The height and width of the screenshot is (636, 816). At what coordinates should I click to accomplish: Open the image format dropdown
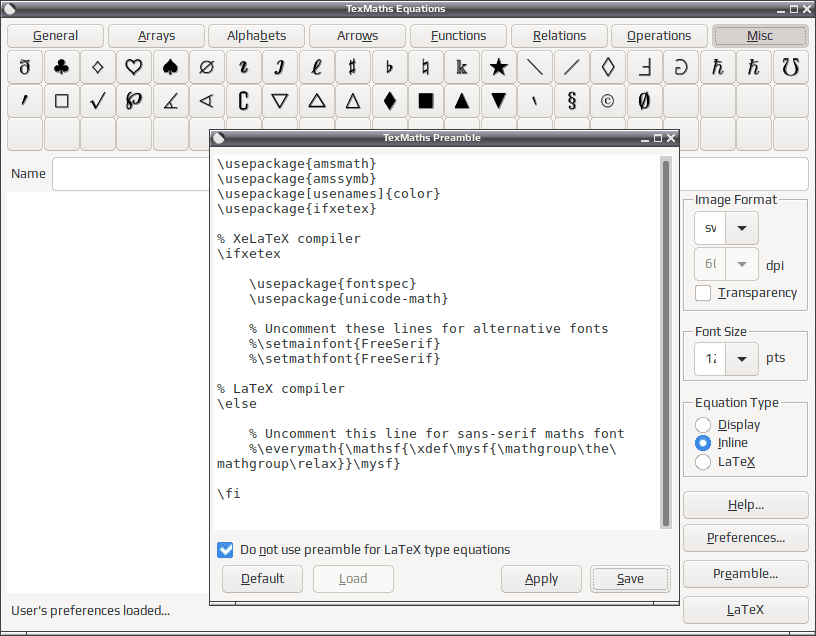(x=742, y=228)
